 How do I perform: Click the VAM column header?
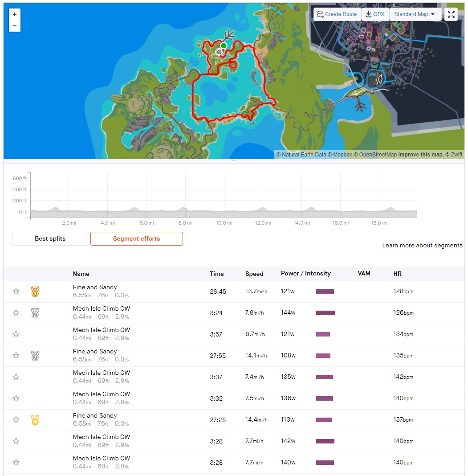(x=364, y=274)
